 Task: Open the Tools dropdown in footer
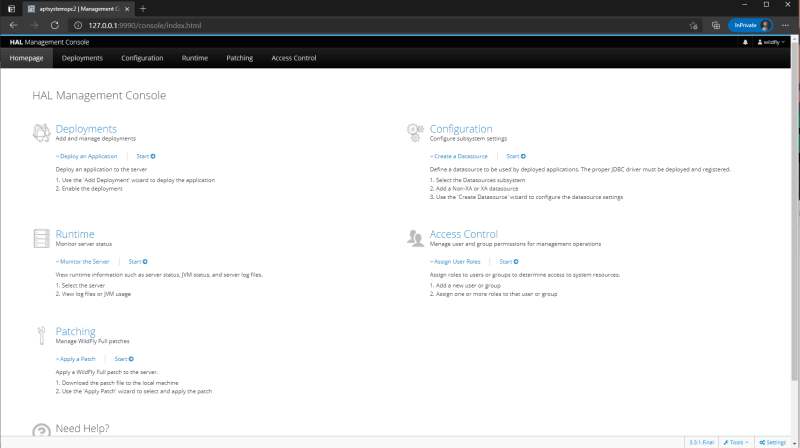tap(736, 442)
